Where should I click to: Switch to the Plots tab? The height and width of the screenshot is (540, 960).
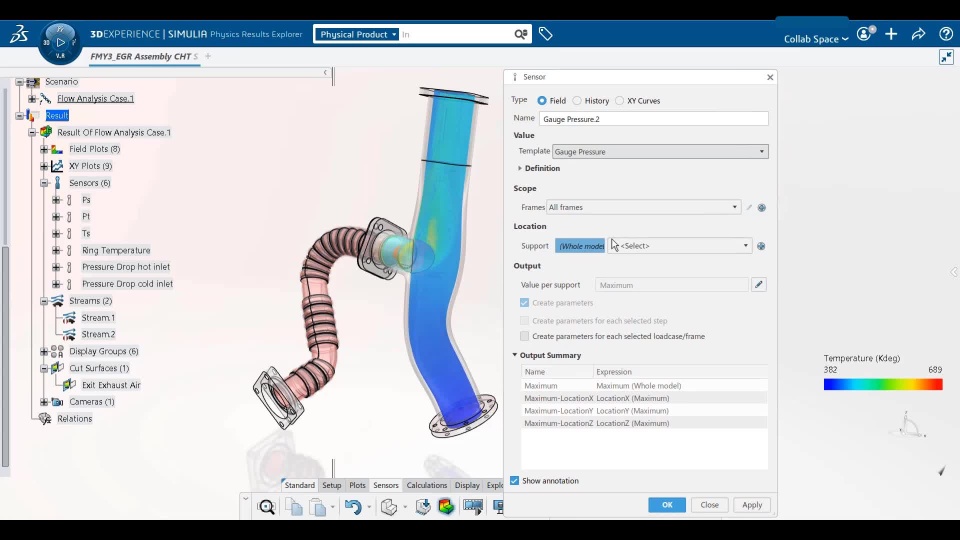tap(357, 485)
